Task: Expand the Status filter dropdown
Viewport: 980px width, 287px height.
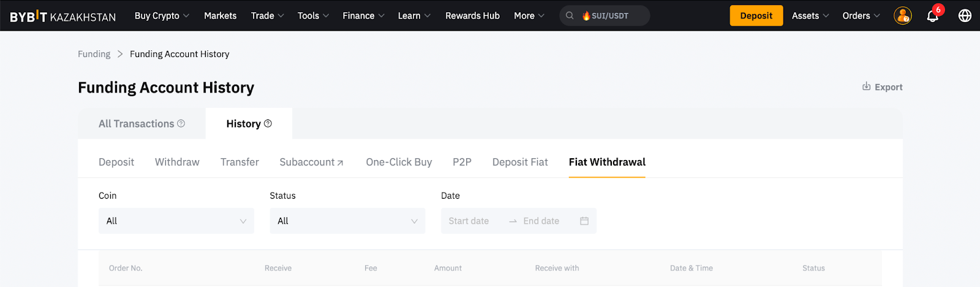Action: 347,221
